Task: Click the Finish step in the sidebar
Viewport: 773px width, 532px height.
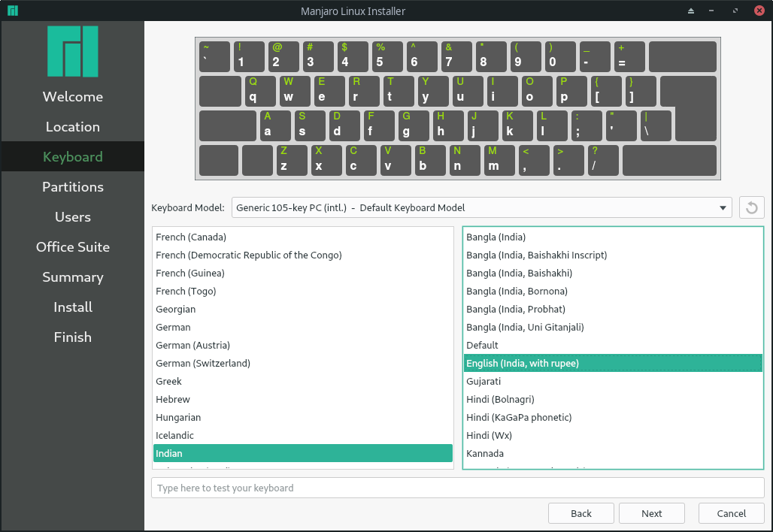Action: 72,337
